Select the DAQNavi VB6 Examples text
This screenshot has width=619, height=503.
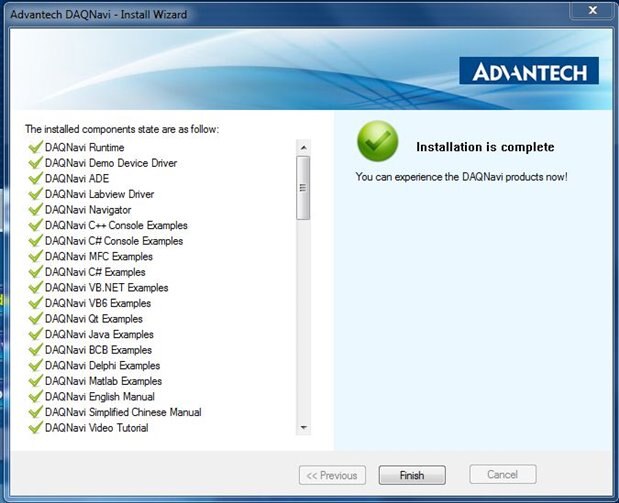[x=98, y=303]
